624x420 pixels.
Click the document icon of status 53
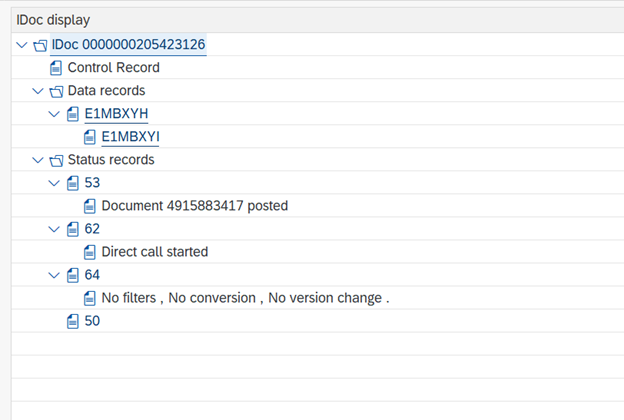coord(72,183)
